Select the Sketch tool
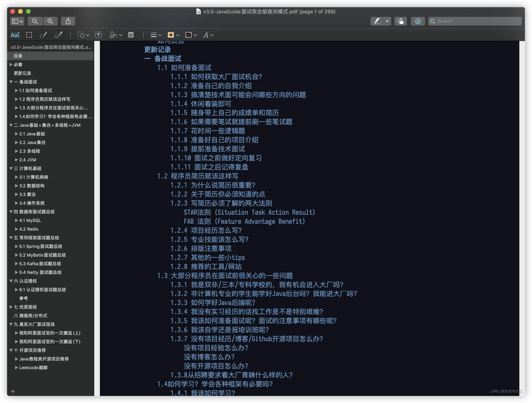 43,35
